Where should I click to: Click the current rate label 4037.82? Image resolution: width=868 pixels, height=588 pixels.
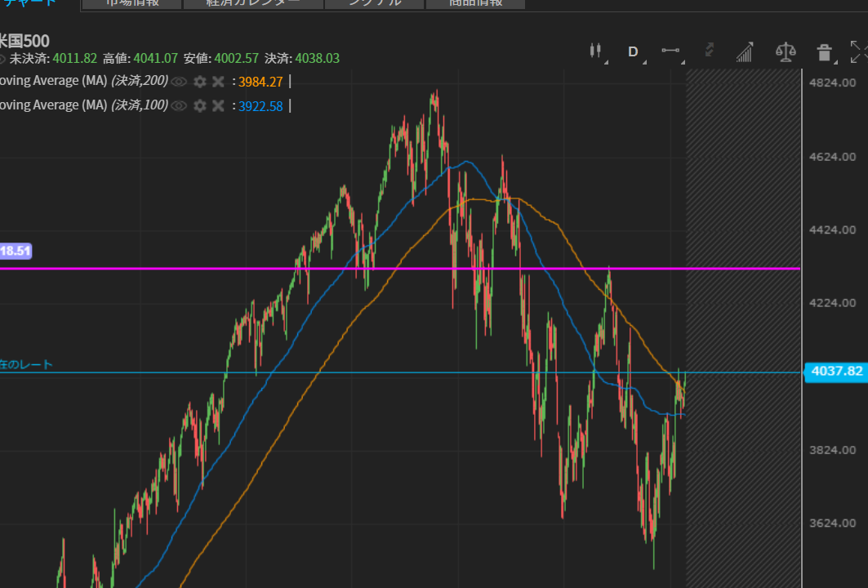835,372
